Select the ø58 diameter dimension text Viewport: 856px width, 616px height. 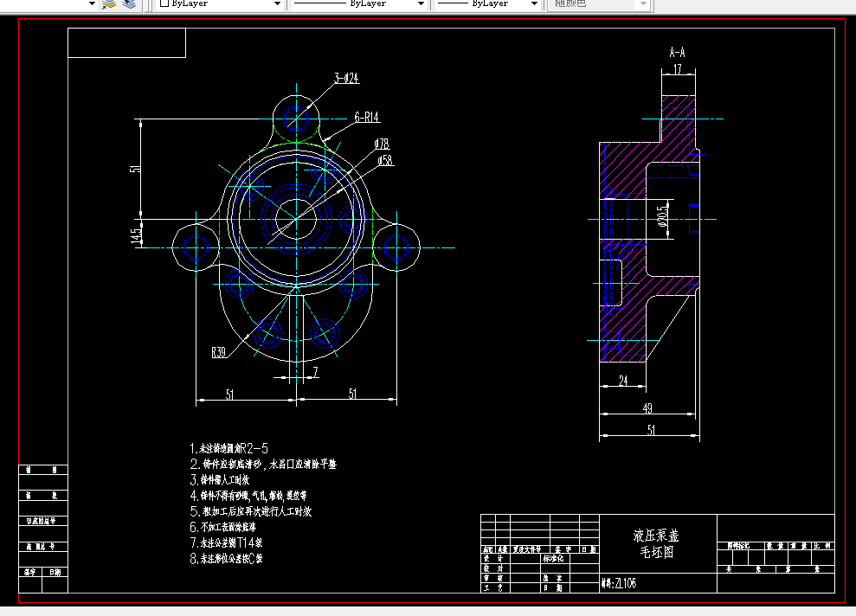coord(385,160)
